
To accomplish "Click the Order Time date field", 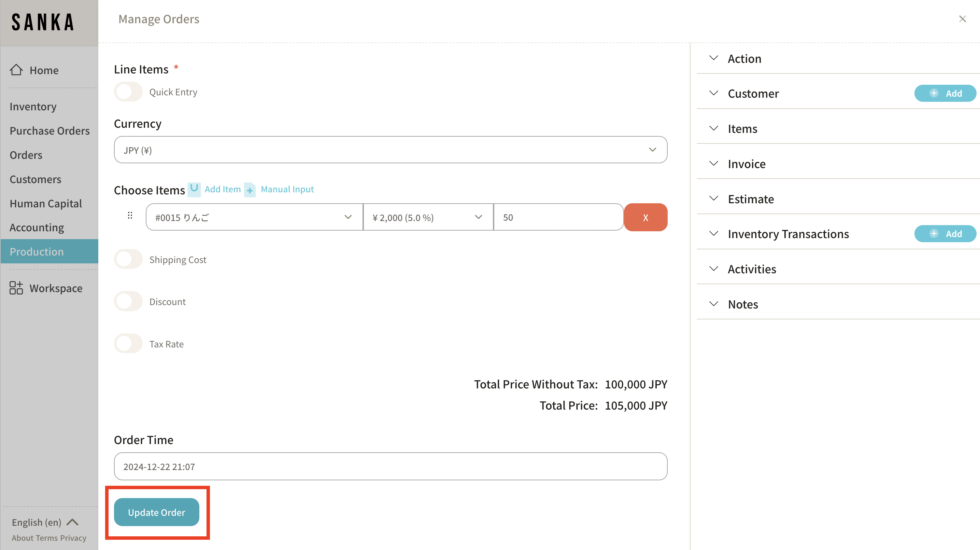I will [390, 467].
